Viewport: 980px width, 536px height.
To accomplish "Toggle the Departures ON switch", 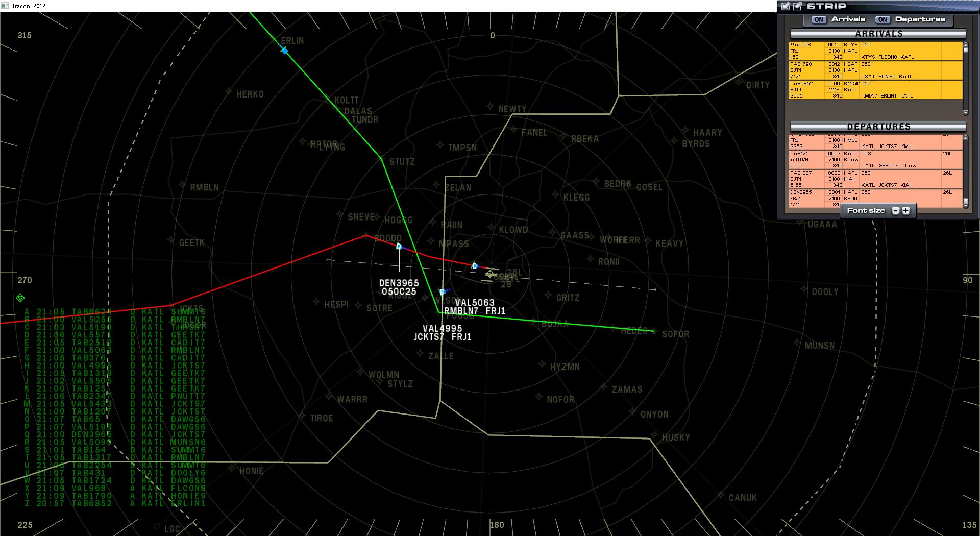I will [883, 19].
